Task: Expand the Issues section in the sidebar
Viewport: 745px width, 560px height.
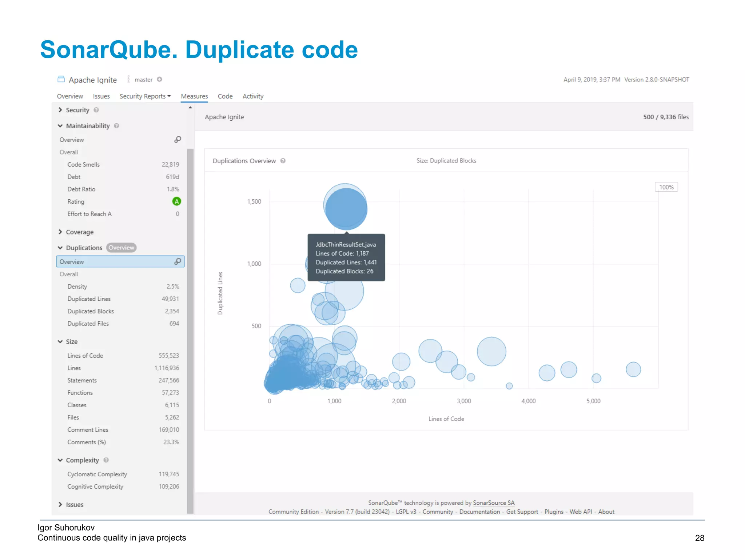Action: click(60, 504)
